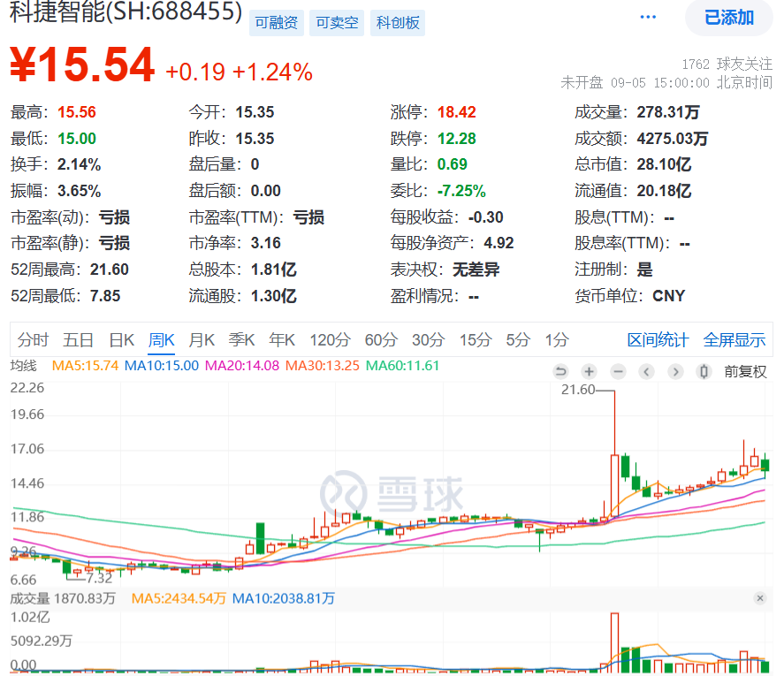
Task: Shift chart right with next arrow
Action: click(675, 371)
